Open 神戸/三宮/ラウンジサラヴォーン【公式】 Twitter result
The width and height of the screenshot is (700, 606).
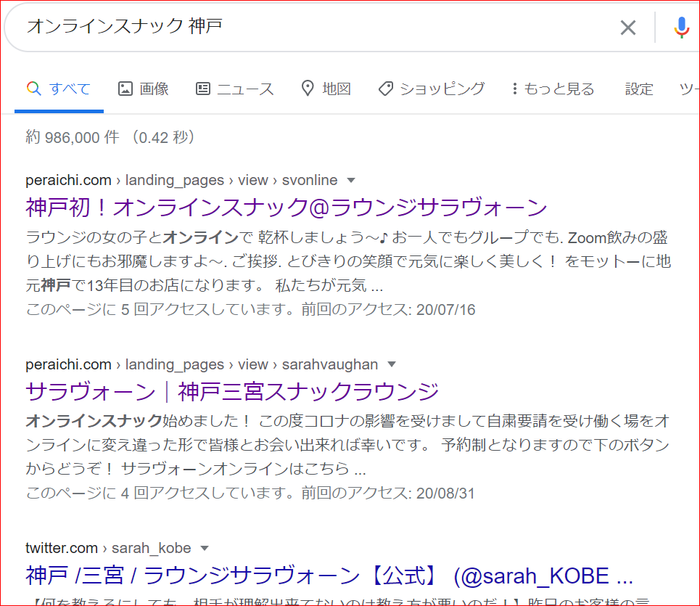(x=329, y=576)
